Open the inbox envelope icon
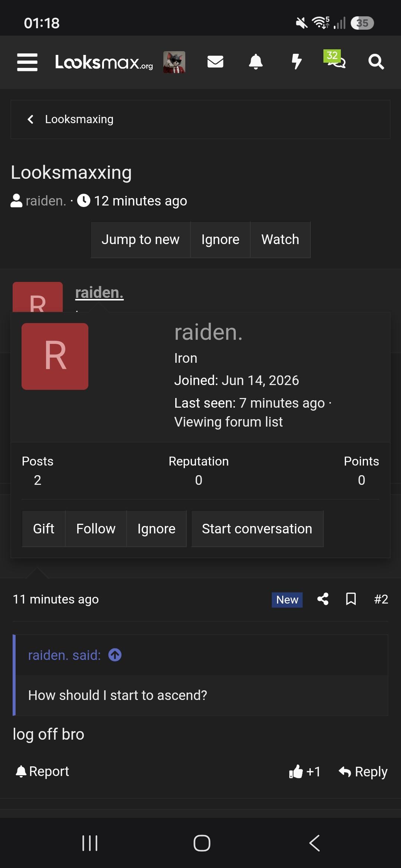Screen dimensions: 401x868 pos(215,62)
